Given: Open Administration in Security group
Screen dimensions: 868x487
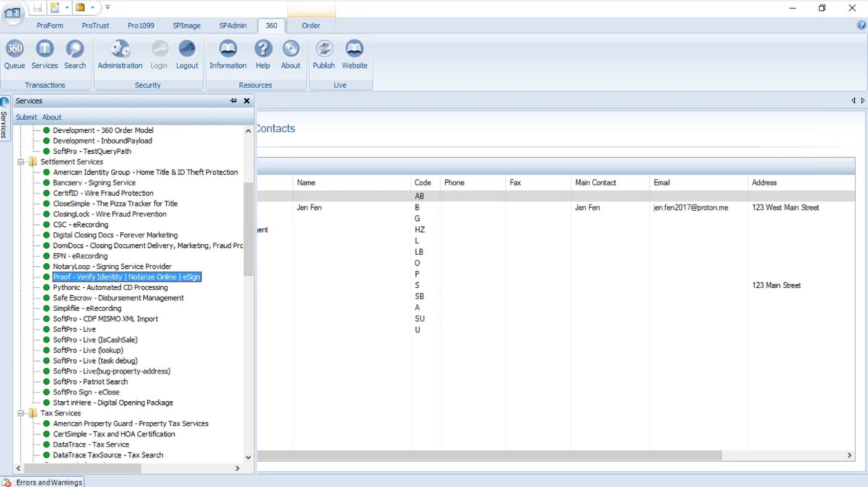Looking at the screenshot, I should (x=120, y=54).
